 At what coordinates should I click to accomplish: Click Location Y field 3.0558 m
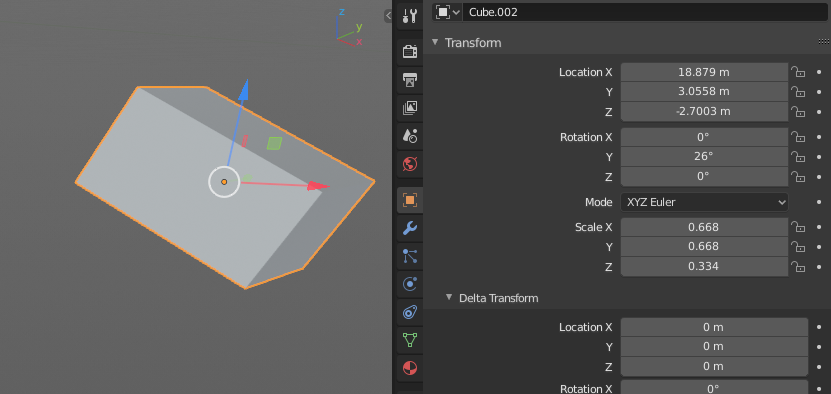pyautogui.click(x=704, y=92)
